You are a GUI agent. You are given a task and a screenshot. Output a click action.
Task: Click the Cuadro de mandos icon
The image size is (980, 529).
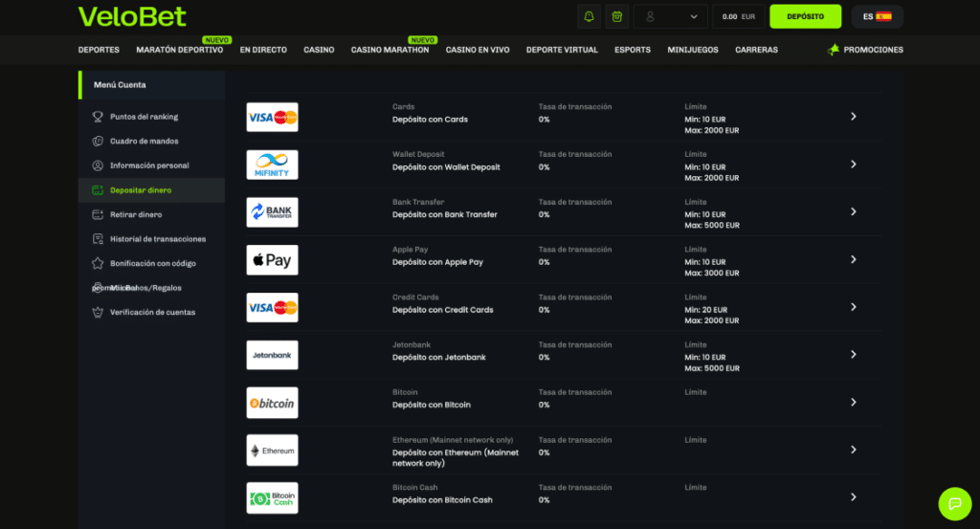click(98, 142)
